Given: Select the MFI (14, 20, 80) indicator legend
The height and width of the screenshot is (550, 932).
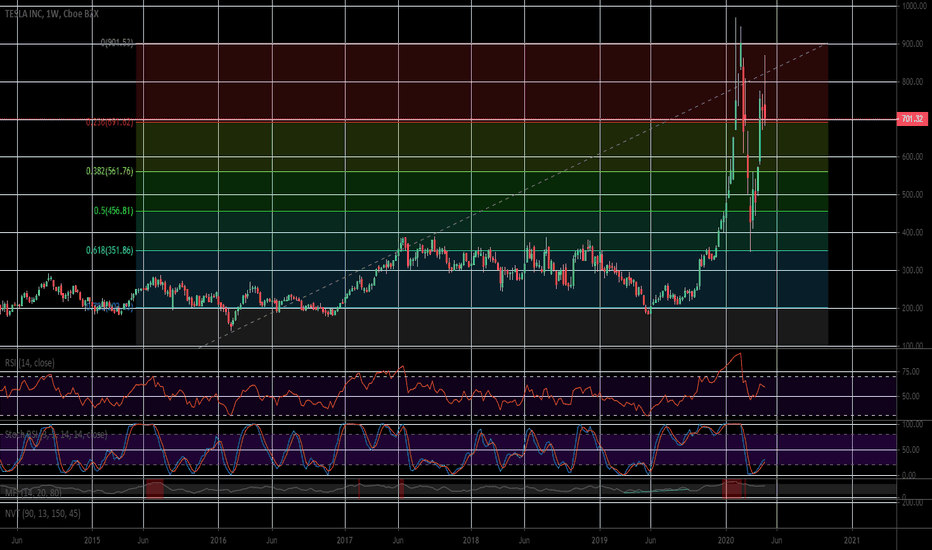Looking at the screenshot, I should coord(33,492).
